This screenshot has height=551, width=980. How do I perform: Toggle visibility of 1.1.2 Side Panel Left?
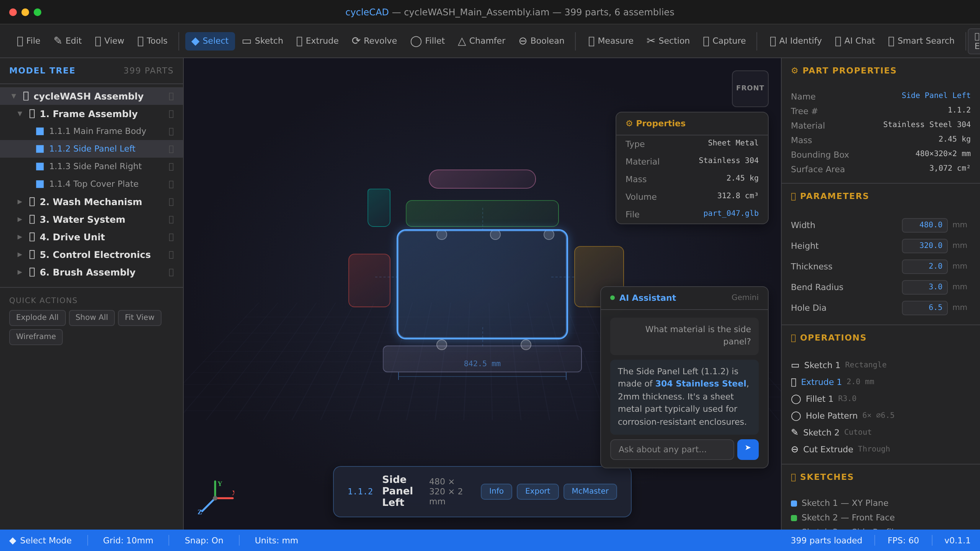(x=171, y=149)
